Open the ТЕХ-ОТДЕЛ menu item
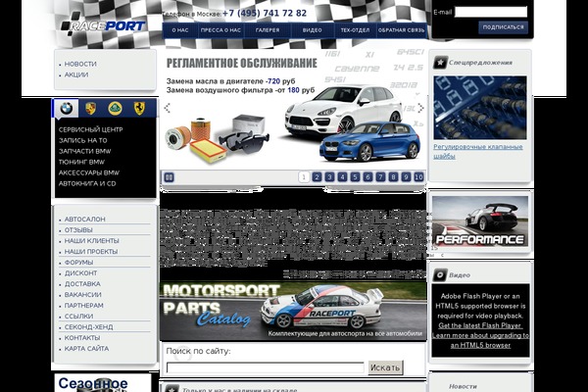 click(x=355, y=30)
